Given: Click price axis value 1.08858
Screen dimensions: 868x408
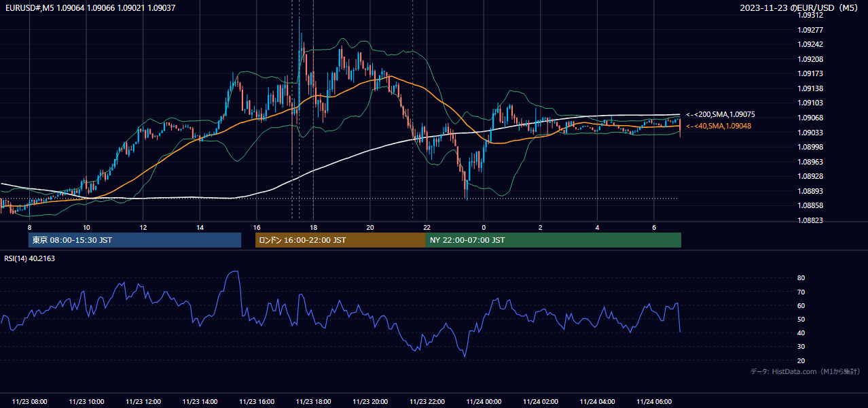Looking at the screenshot, I should point(810,205).
